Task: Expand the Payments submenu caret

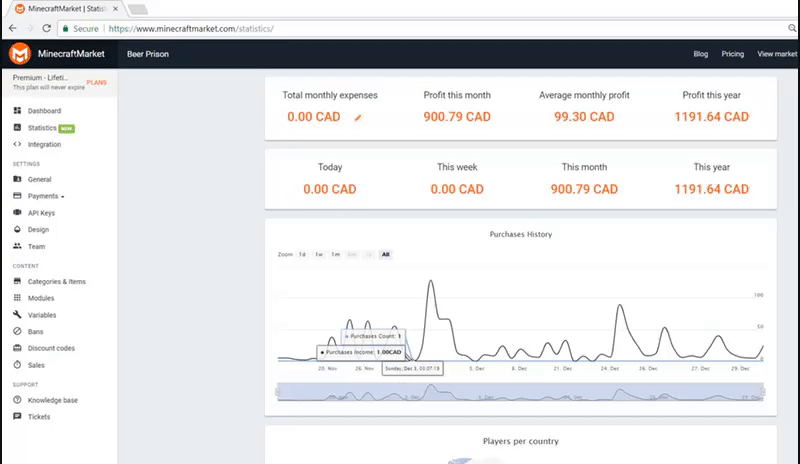Action: tap(62, 197)
